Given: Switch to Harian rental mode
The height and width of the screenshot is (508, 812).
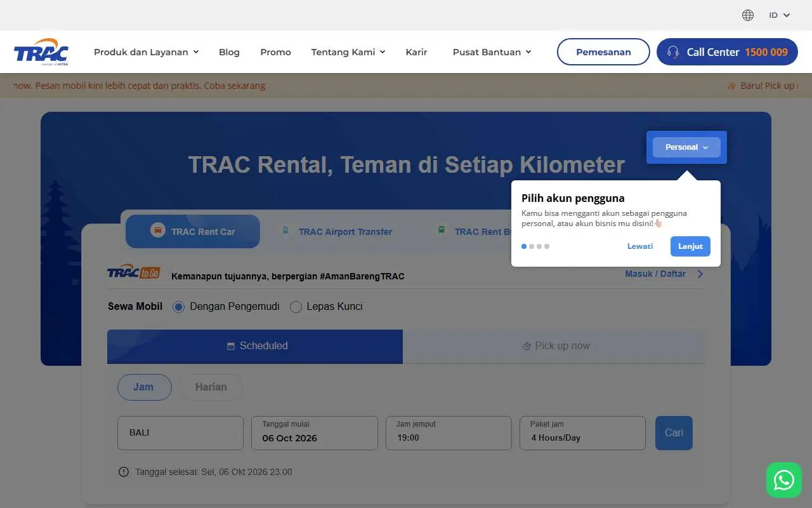Looking at the screenshot, I should click(x=211, y=387).
